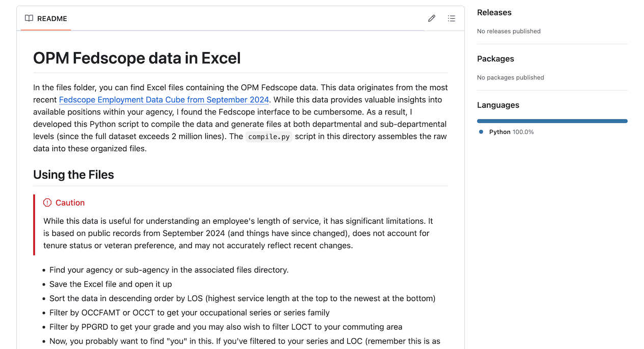This screenshot has width=644, height=349.
Task: Click the compile.py inline code text
Action: coord(269,136)
